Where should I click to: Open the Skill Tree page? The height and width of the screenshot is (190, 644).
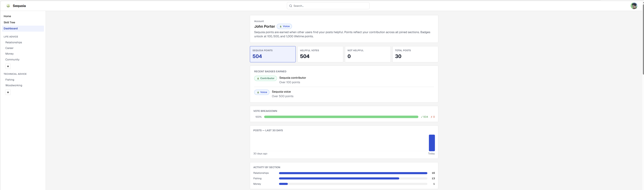pos(9,22)
